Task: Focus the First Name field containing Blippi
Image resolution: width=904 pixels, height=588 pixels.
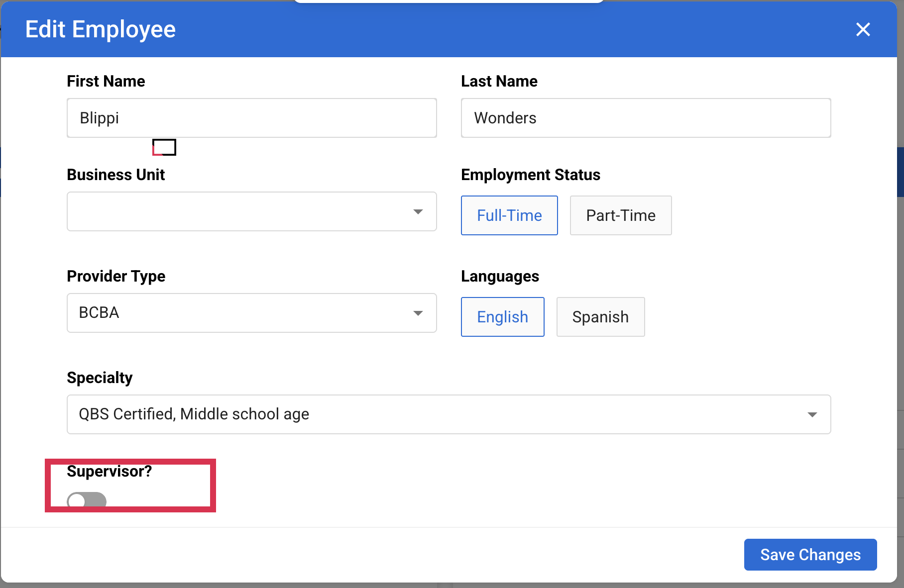Action: pos(251,118)
